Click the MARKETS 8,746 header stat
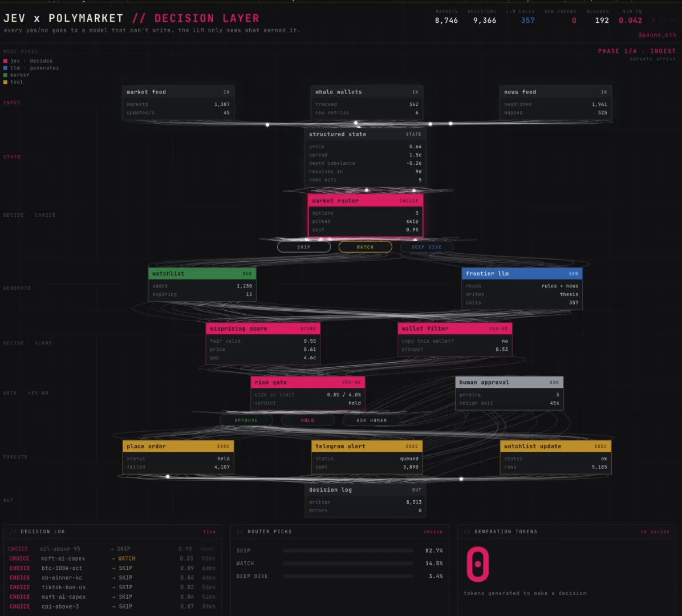 (x=446, y=17)
